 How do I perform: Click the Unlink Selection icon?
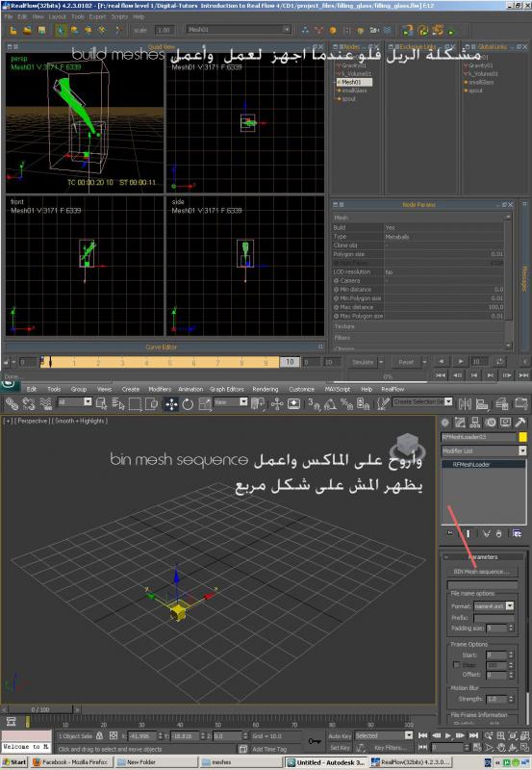[x=29, y=403]
